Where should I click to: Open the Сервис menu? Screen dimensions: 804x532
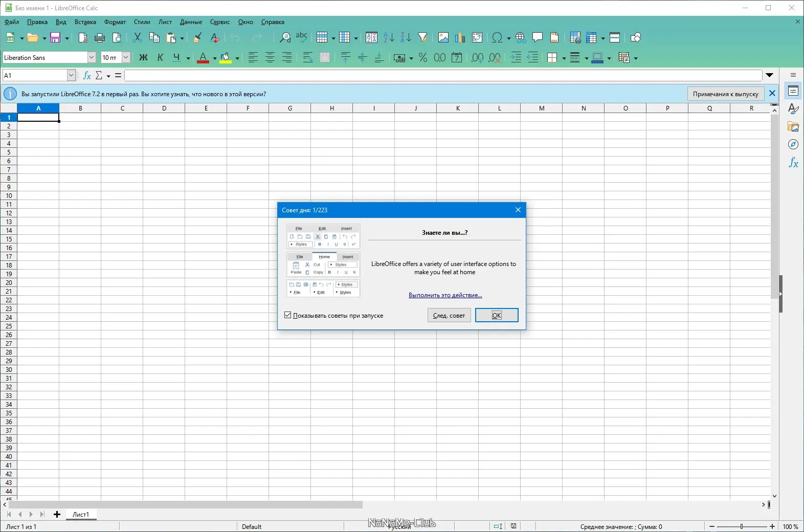pos(220,22)
